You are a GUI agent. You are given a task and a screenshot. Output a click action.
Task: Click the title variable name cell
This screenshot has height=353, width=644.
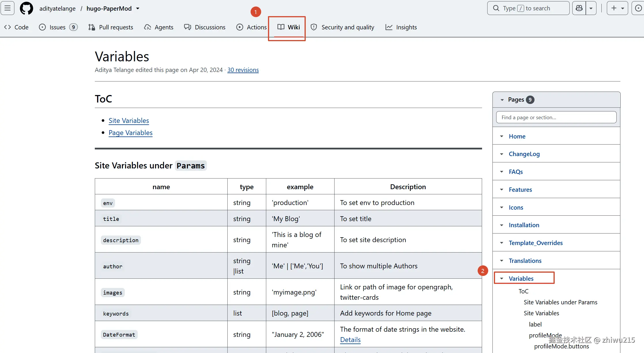click(161, 219)
